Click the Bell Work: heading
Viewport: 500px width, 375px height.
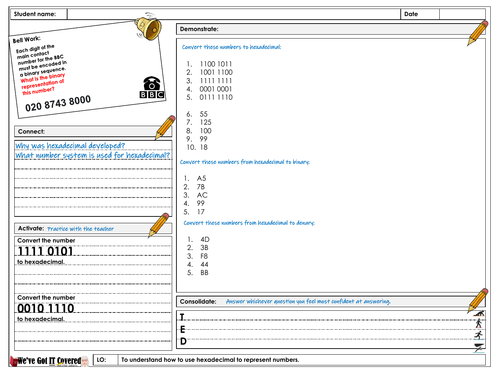tap(26, 39)
